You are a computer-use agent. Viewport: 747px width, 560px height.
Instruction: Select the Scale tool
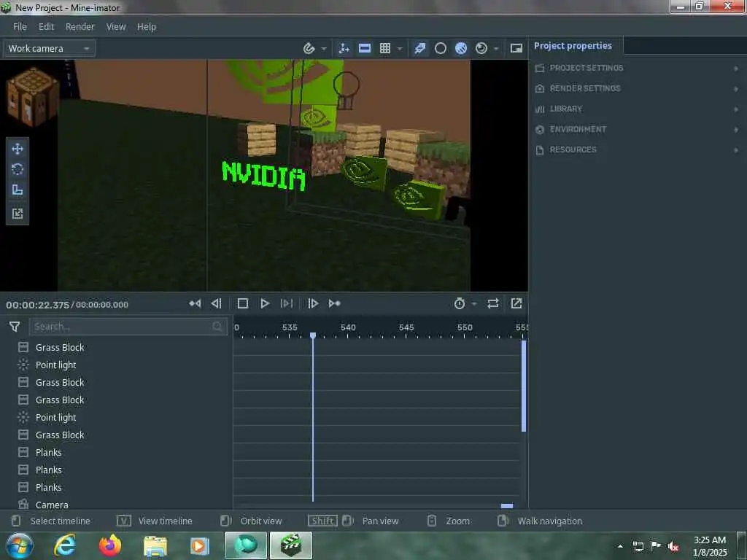tap(18, 190)
